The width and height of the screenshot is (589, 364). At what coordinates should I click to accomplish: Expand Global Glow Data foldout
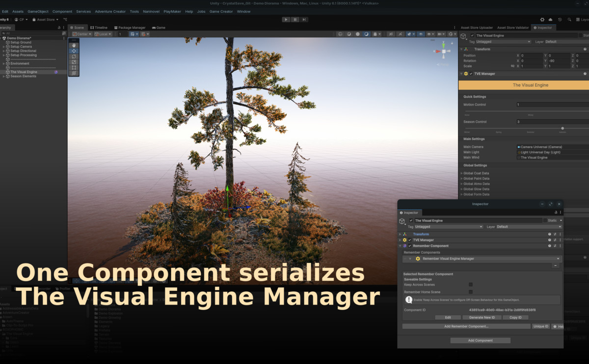click(x=461, y=189)
